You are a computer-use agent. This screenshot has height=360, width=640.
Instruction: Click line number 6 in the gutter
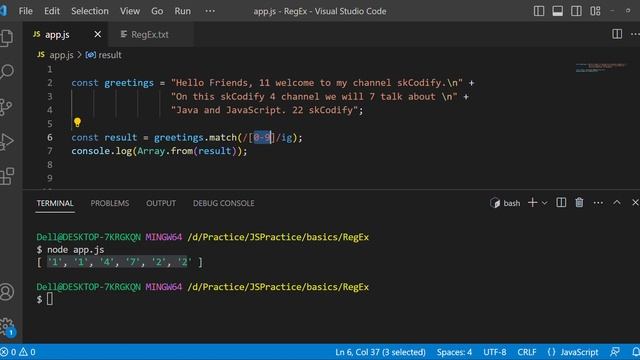[49, 138]
